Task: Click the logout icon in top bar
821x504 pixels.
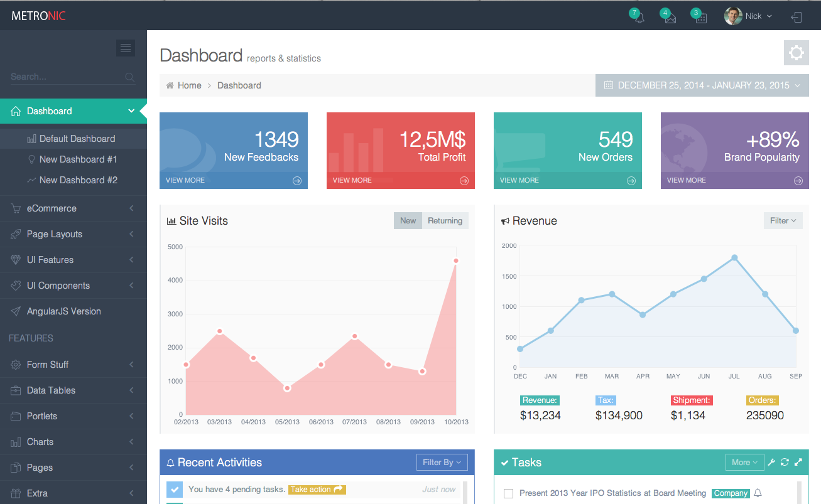Action: [x=797, y=17]
